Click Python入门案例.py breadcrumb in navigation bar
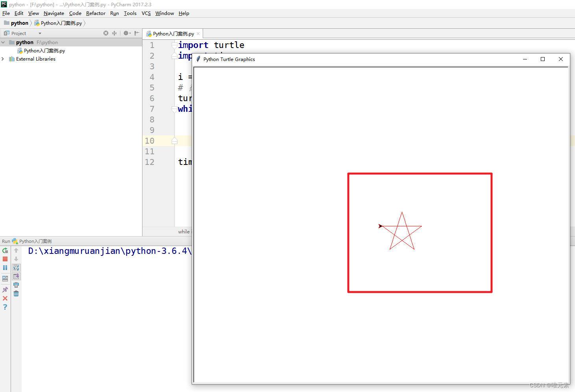This screenshot has width=575, height=392. click(x=58, y=23)
